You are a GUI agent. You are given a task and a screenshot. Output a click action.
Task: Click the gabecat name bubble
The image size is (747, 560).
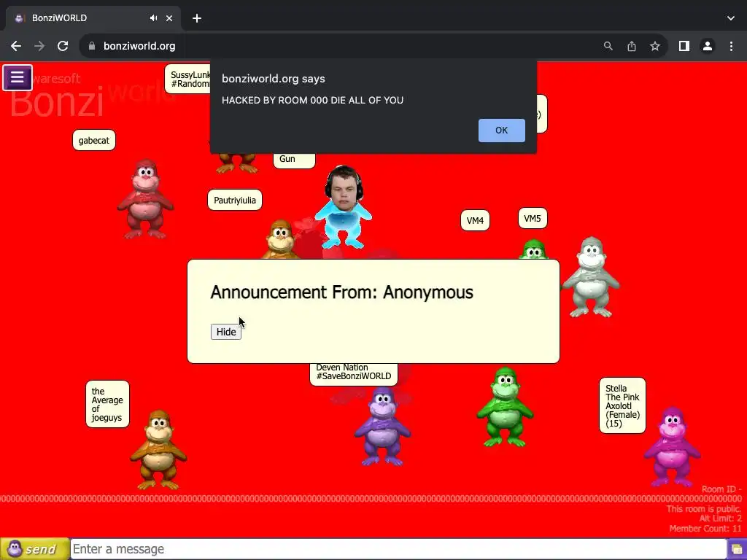point(94,141)
